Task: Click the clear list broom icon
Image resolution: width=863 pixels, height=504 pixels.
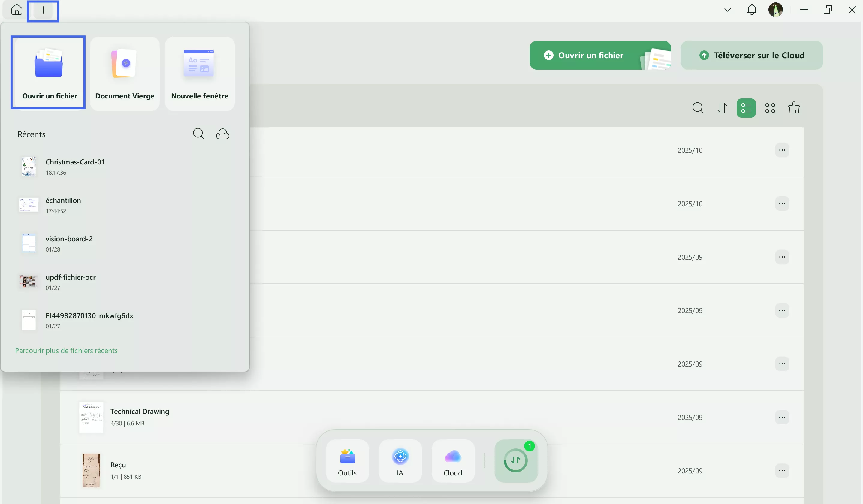Action: (793, 108)
